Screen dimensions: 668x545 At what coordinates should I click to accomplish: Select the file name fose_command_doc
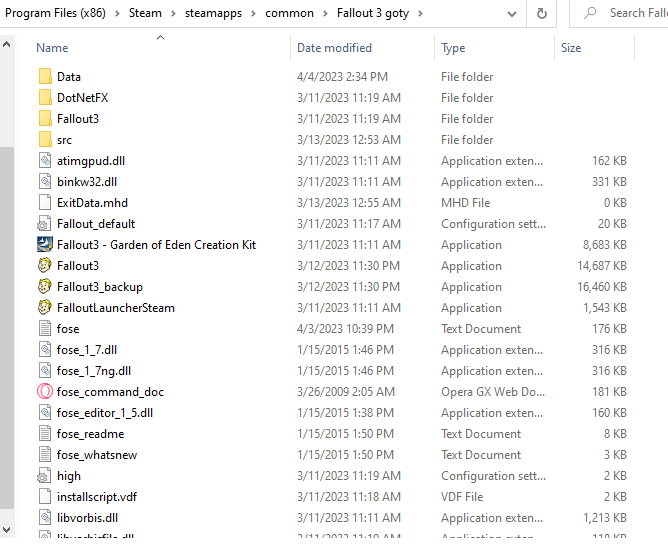coord(110,392)
